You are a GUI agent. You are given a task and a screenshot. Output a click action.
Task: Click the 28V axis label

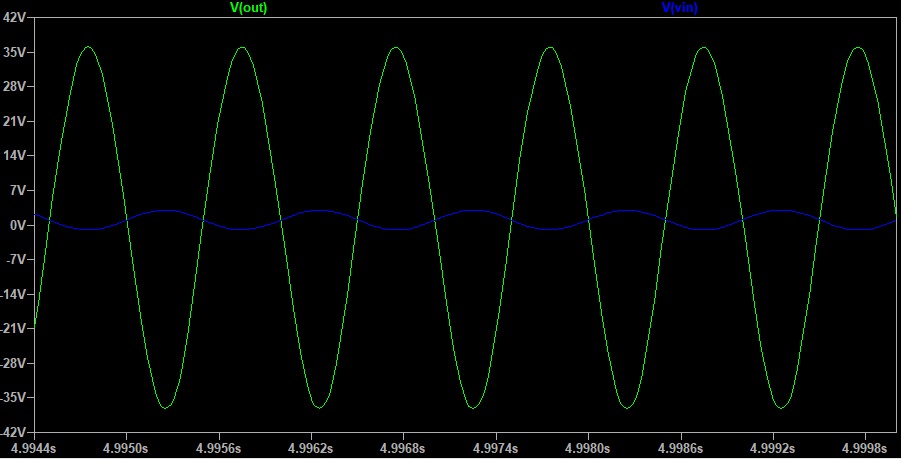pos(14,87)
